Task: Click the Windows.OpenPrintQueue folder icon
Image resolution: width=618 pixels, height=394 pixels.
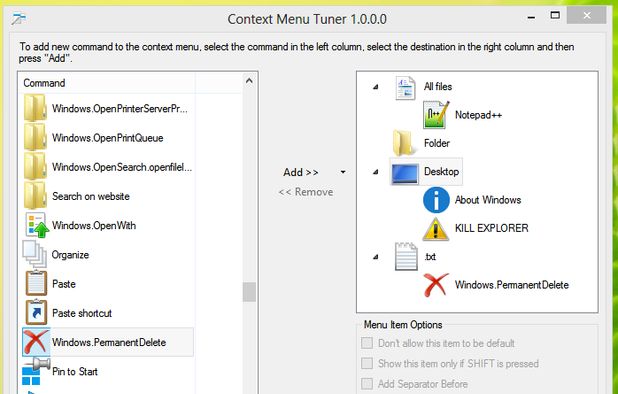Action: pyautogui.click(x=35, y=137)
